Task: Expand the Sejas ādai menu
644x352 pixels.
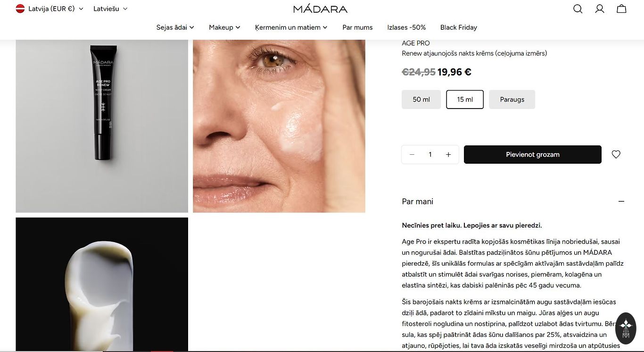Action: (175, 27)
